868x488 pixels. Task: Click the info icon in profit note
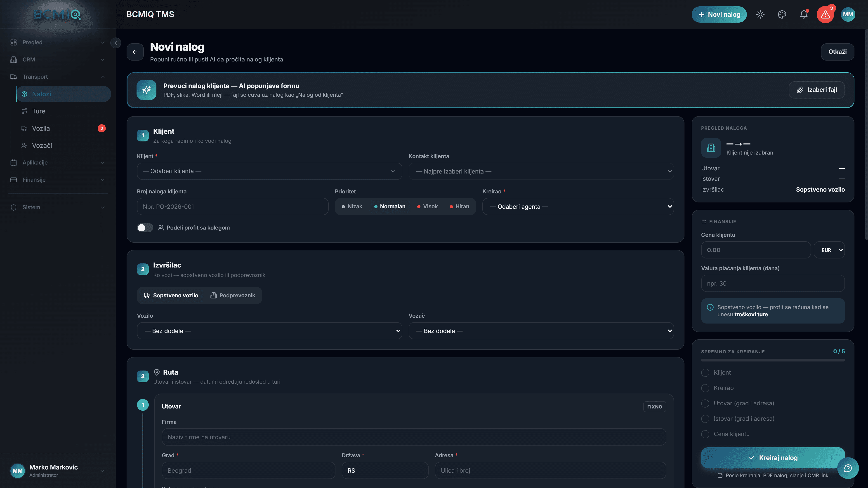click(x=710, y=307)
